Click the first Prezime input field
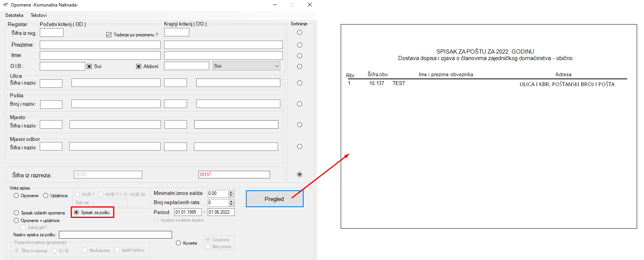This screenshot has height=260, width=644. tap(100, 45)
